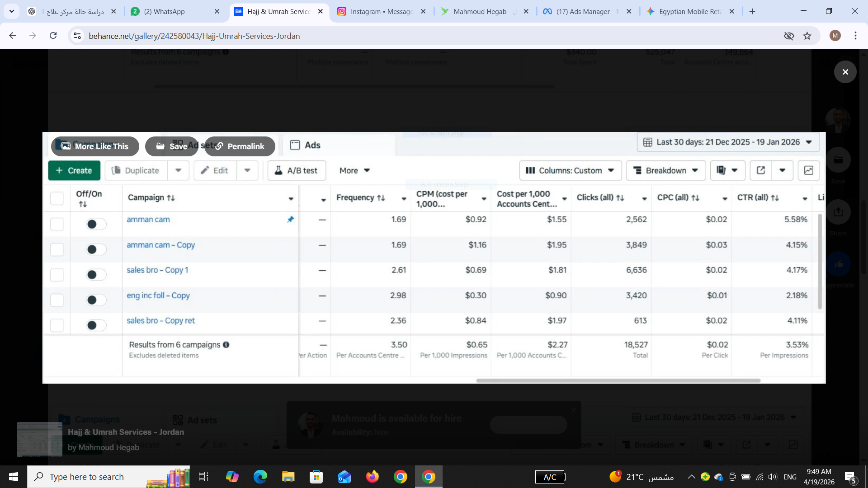Image resolution: width=868 pixels, height=488 pixels.
Task: Open the reports icon dropdown in toolbar
Action: 727,170
